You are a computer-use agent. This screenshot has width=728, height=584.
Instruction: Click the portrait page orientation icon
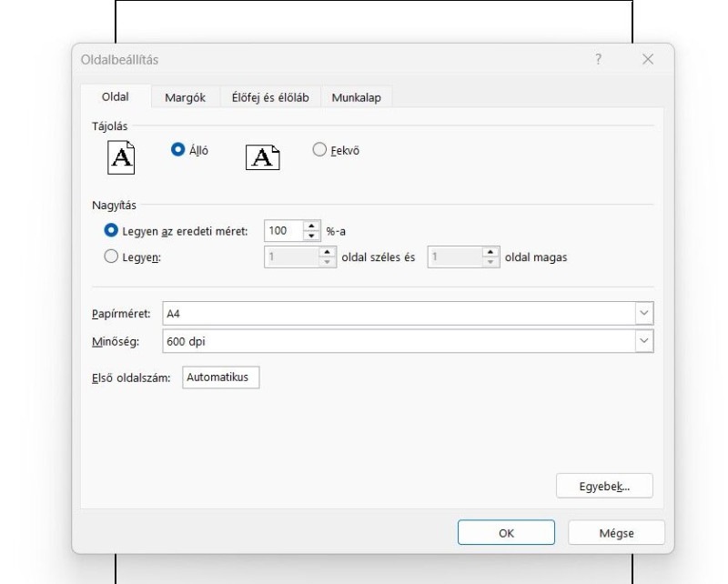click(121, 158)
